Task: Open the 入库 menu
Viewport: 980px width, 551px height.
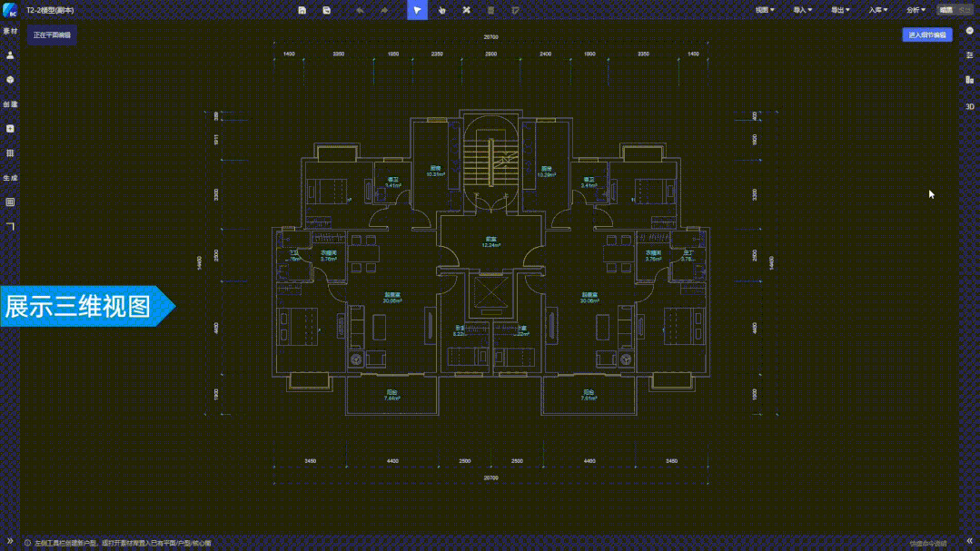Action: (x=877, y=10)
